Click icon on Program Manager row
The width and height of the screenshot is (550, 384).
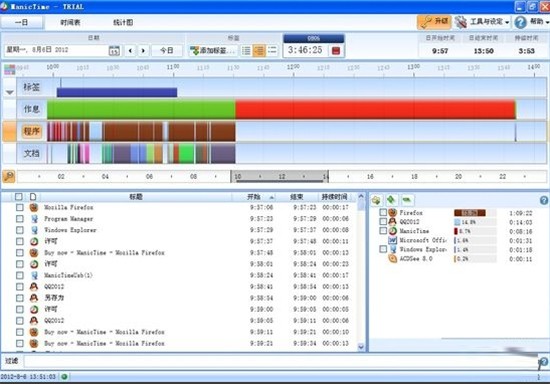pos(34,219)
